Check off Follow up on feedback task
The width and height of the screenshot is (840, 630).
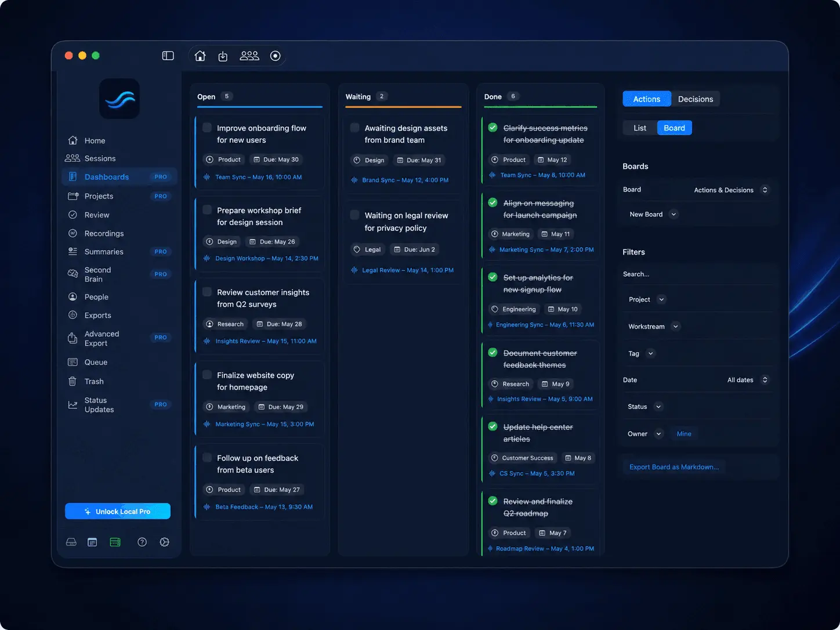pyautogui.click(x=207, y=458)
